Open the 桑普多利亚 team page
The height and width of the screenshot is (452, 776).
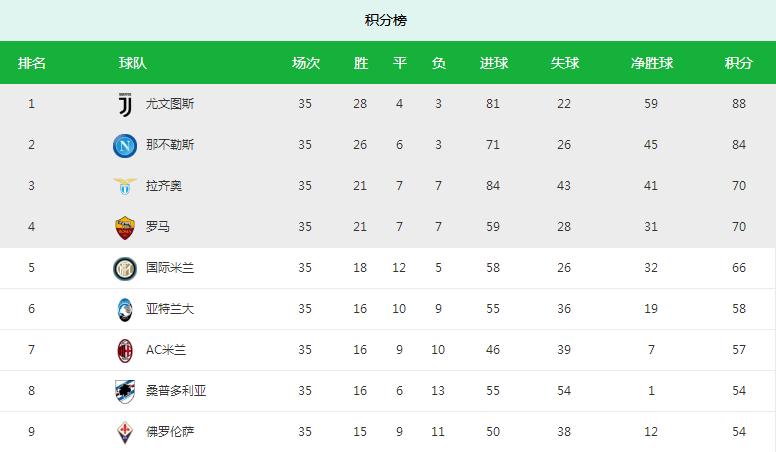coord(176,391)
